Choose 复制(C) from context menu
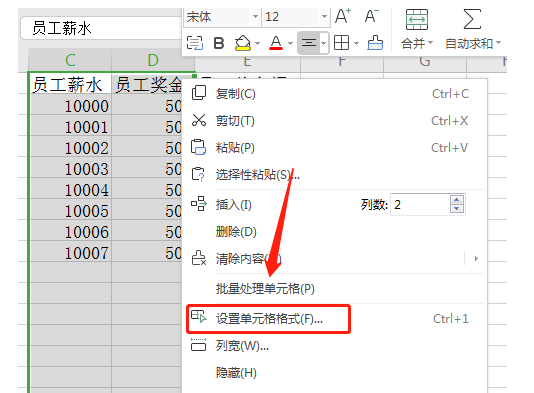The width and height of the screenshot is (534, 393). point(235,94)
